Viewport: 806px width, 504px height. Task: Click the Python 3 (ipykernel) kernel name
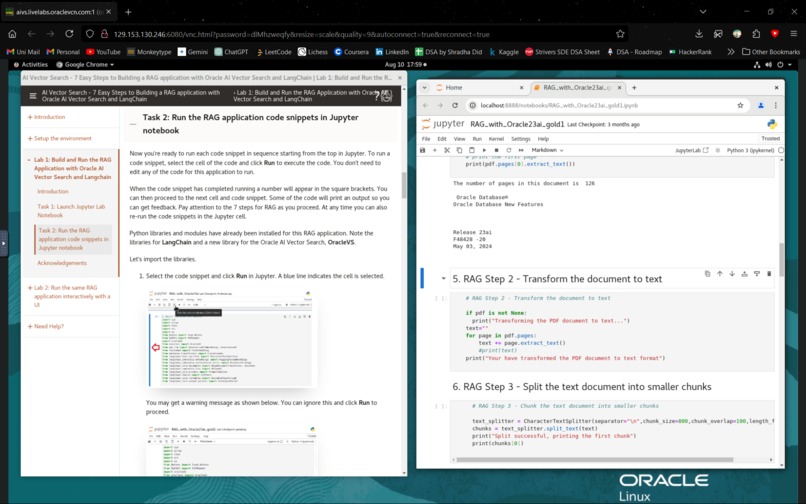pyautogui.click(x=750, y=150)
